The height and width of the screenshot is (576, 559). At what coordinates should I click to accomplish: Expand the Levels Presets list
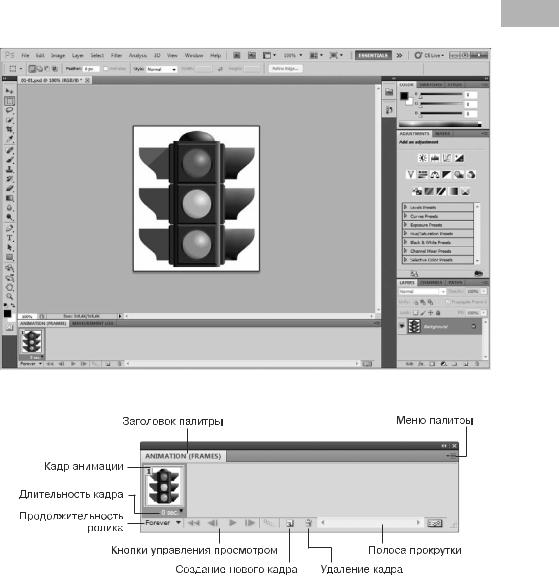(405, 207)
